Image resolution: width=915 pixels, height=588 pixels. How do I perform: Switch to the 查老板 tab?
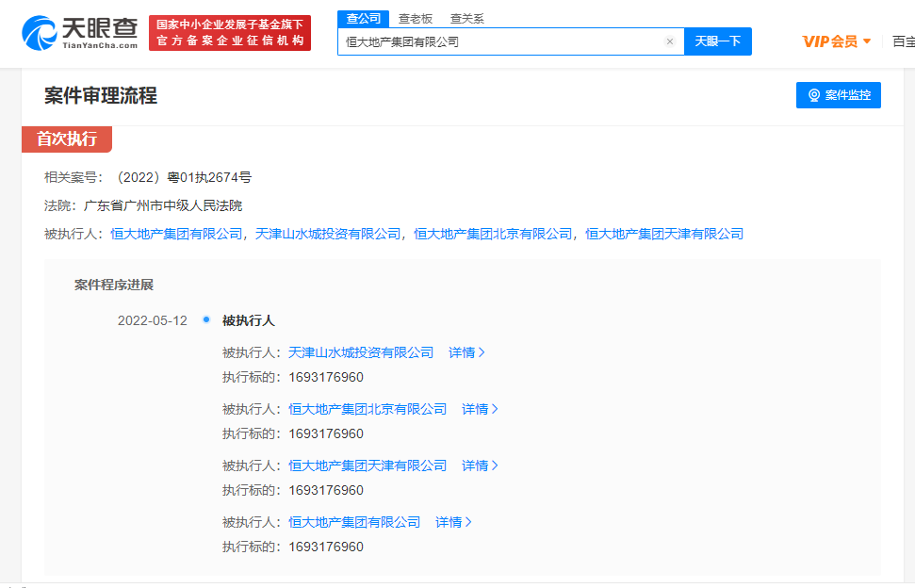point(416,19)
